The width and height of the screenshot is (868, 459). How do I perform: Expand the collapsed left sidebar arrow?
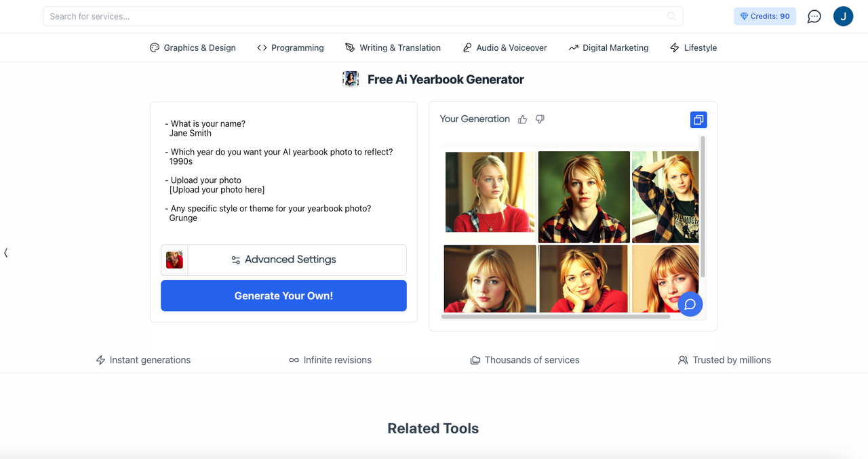click(6, 253)
